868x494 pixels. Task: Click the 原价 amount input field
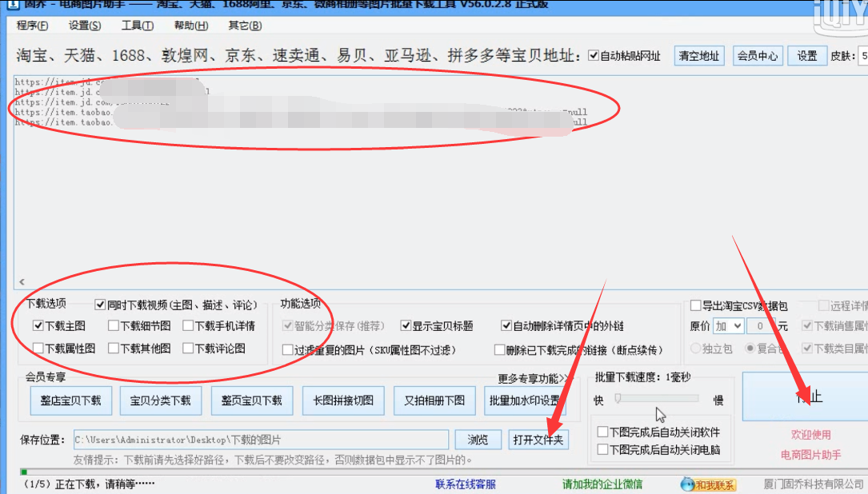(x=760, y=326)
